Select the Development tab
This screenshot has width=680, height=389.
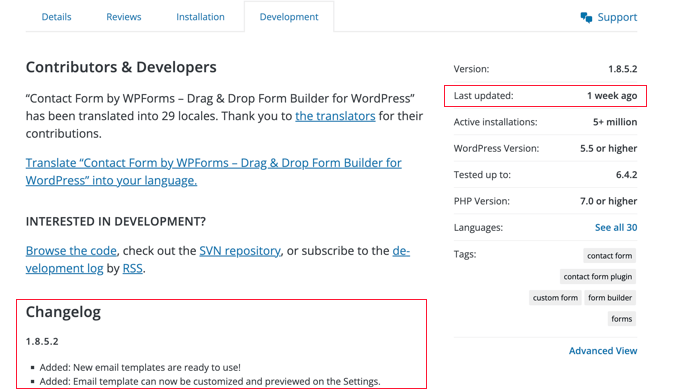click(289, 17)
